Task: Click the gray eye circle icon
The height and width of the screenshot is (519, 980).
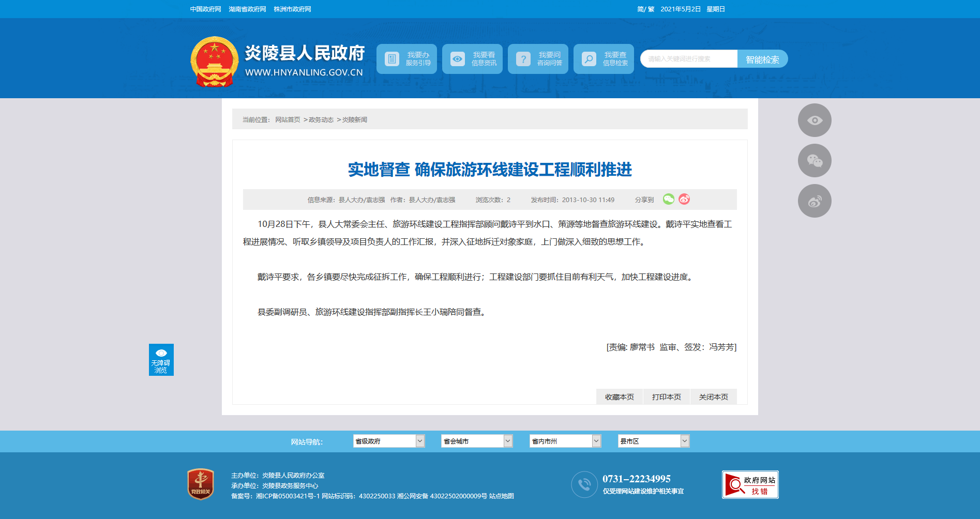Action: pos(814,120)
